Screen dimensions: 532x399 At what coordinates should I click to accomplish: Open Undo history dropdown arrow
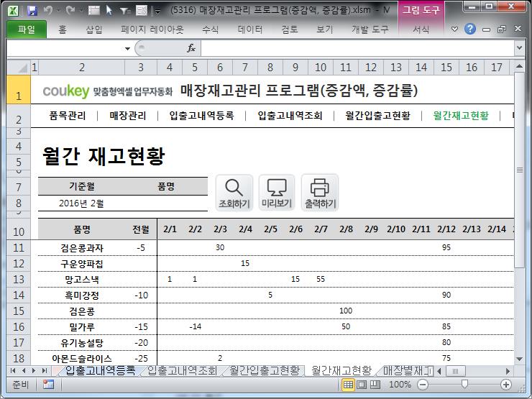coord(58,11)
